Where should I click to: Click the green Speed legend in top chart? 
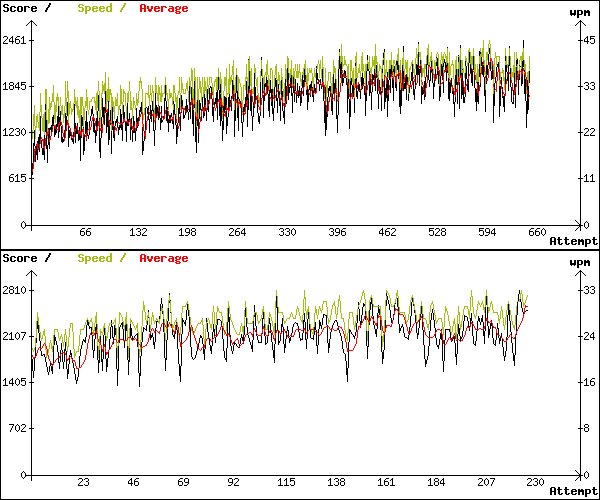[x=95, y=8]
